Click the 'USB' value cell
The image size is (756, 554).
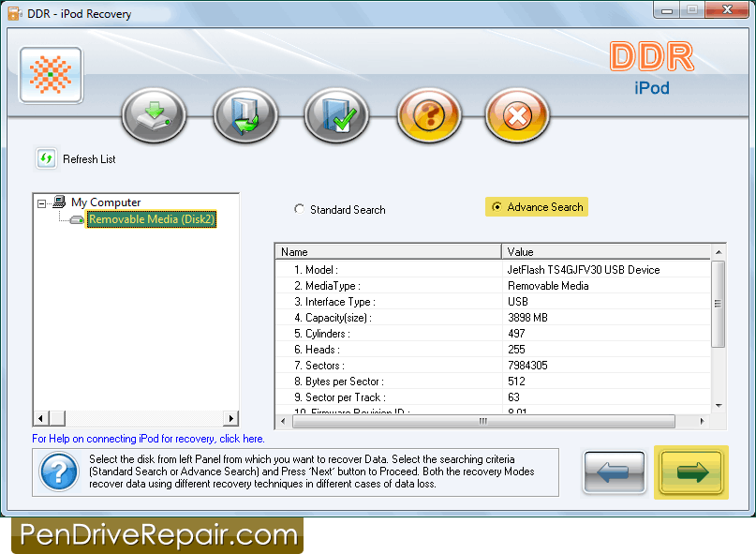(x=518, y=302)
